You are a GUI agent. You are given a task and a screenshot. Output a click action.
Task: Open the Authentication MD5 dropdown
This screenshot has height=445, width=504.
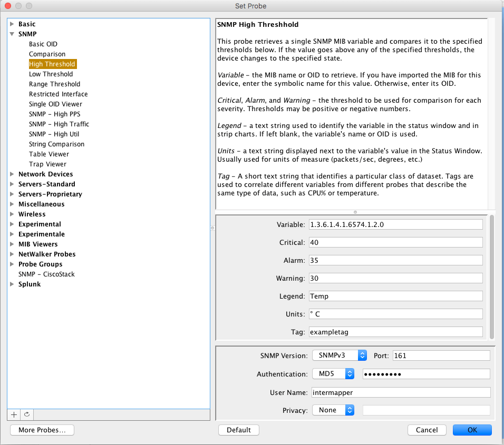pyautogui.click(x=333, y=374)
